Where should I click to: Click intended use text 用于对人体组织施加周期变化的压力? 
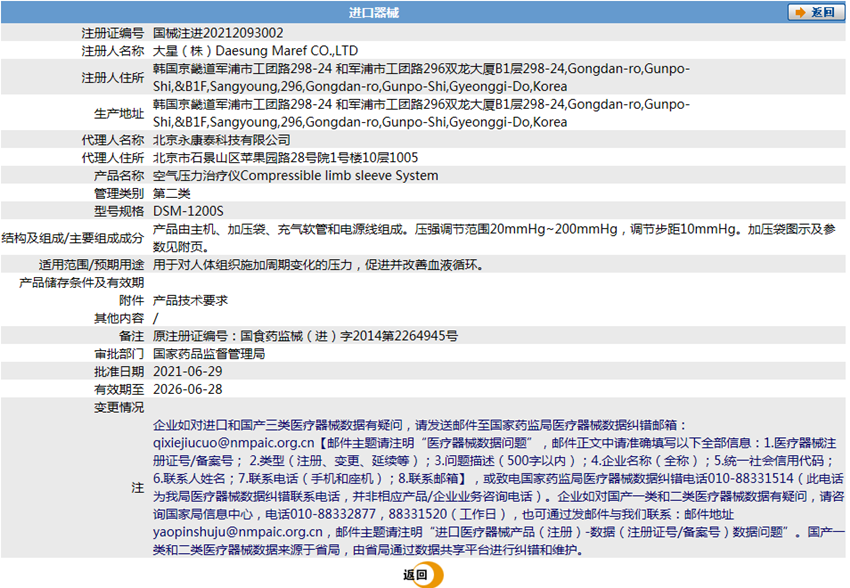click(253, 264)
